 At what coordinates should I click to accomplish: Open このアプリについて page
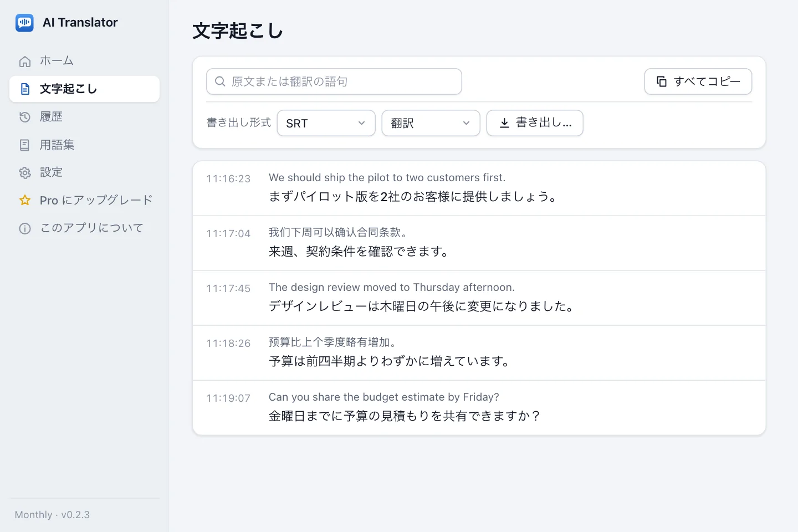click(x=84, y=228)
